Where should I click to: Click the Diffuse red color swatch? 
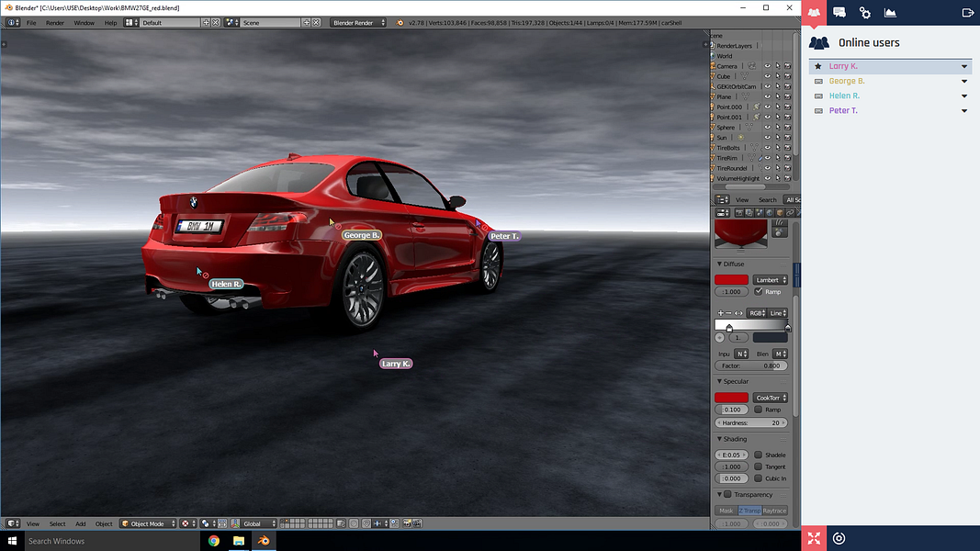[731, 280]
